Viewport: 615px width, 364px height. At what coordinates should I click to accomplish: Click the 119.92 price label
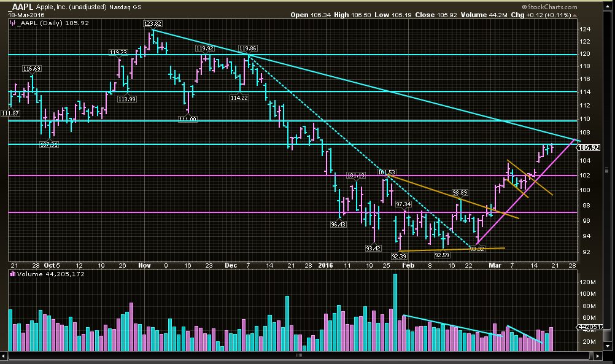(x=205, y=48)
